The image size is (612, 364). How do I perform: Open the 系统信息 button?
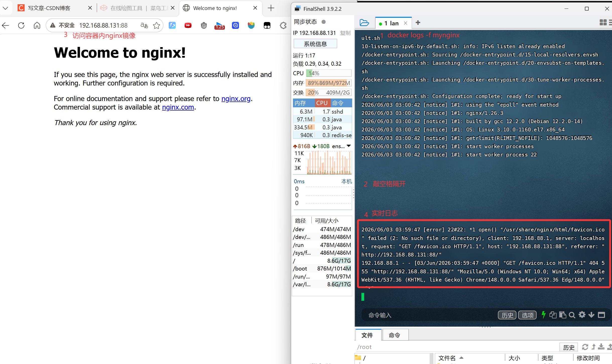(x=315, y=44)
